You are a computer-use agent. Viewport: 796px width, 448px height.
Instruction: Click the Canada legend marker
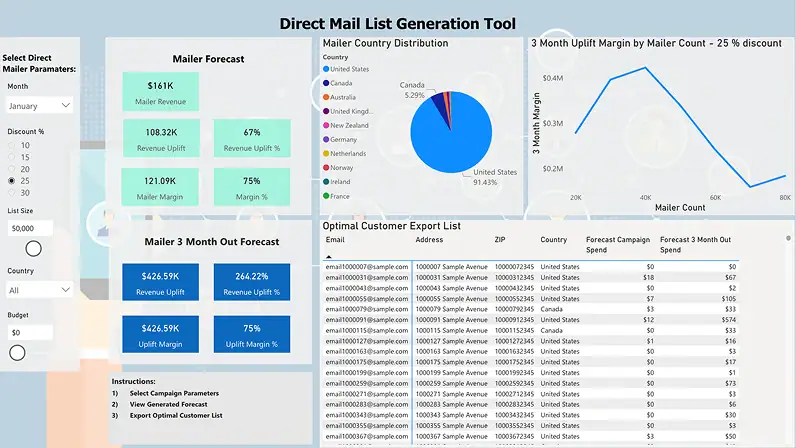[326, 83]
